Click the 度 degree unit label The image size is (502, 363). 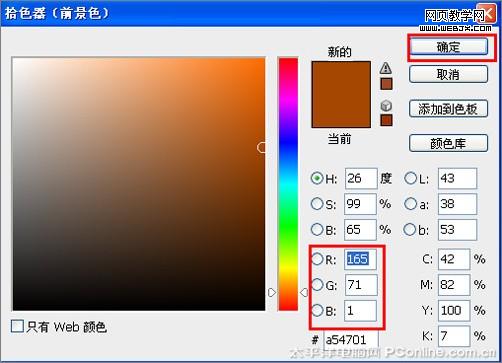point(386,179)
